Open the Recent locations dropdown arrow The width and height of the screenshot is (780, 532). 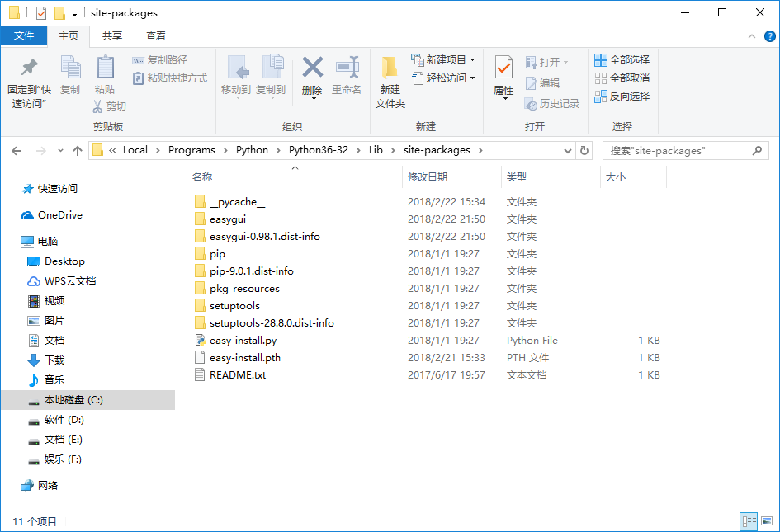tap(60, 151)
